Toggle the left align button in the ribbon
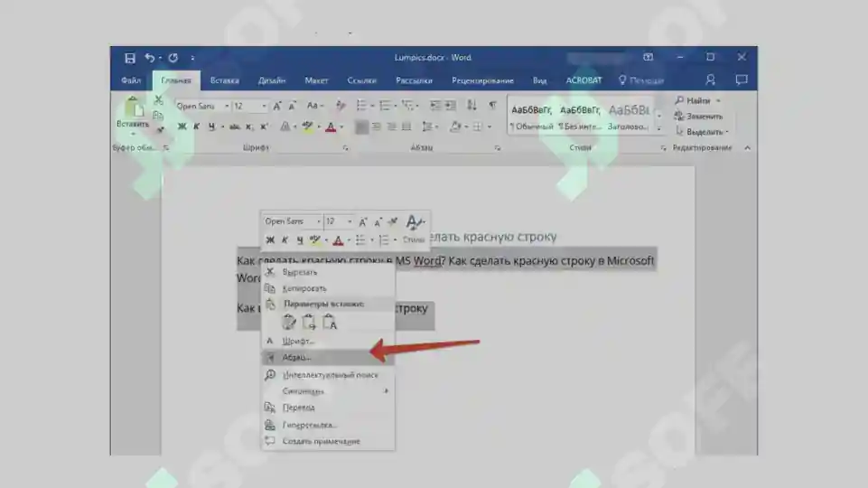The image size is (868, 488). [361, 127]
